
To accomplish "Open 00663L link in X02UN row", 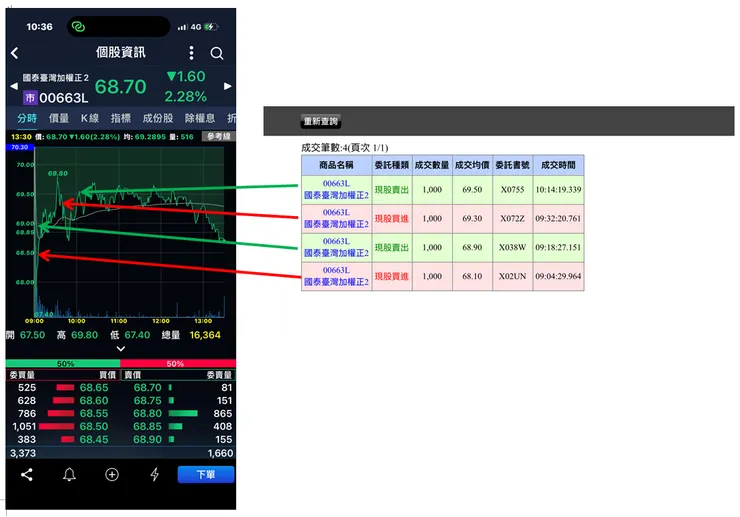I will pyautogui.click(x=336, y=270).
